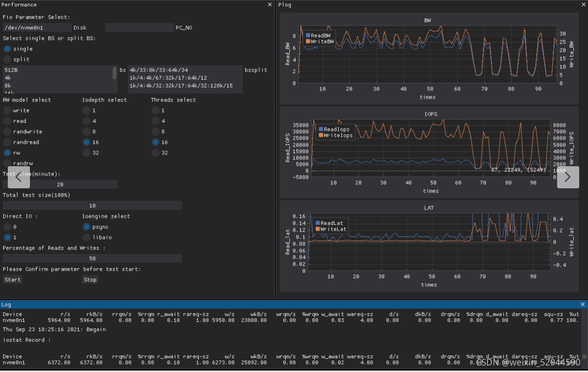588x372 pixels.
Task: Click the LAT chart title
Action: click(x=429, y=208)
